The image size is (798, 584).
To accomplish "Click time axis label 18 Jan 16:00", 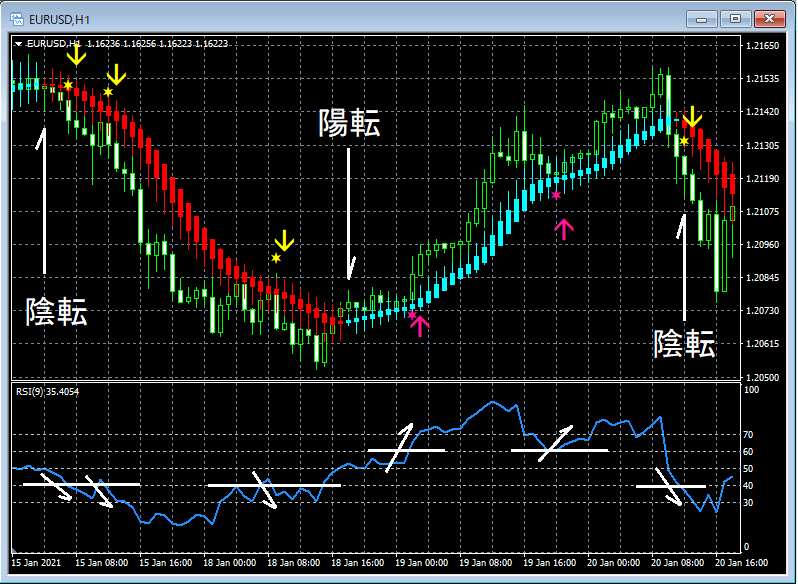I will [x=358, y=563].
